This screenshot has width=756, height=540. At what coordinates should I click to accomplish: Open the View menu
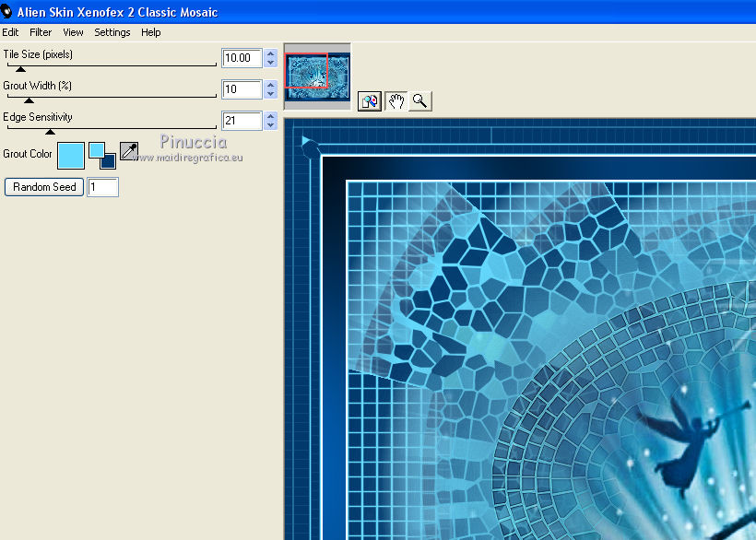tap(73, 32)
